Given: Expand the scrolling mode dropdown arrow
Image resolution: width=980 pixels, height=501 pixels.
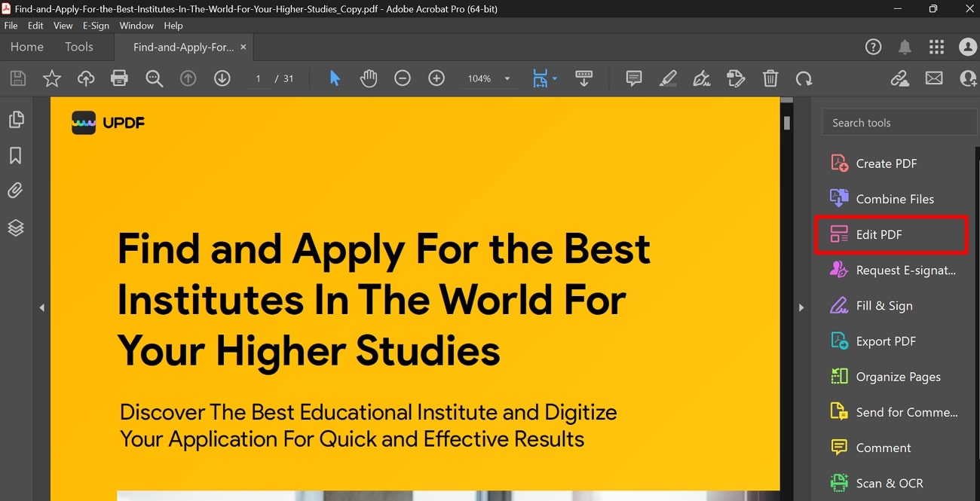Looking at the screenshot, I should click(555, 78).
